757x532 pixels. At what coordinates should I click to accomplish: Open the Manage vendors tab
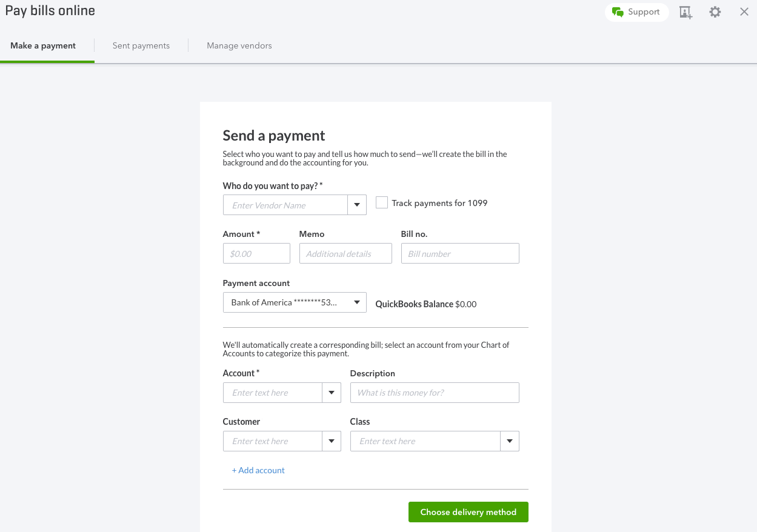tap(239, 45)
